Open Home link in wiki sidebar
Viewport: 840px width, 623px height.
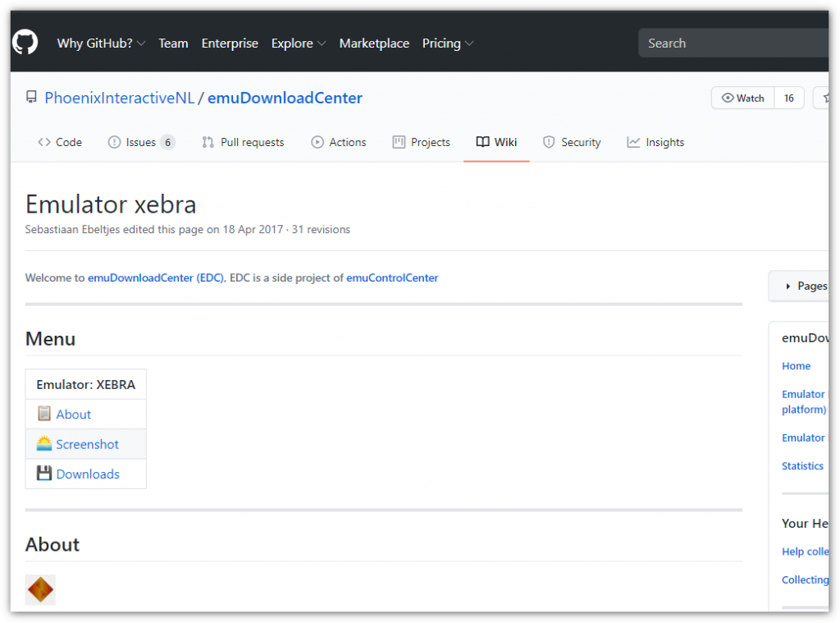796,365
